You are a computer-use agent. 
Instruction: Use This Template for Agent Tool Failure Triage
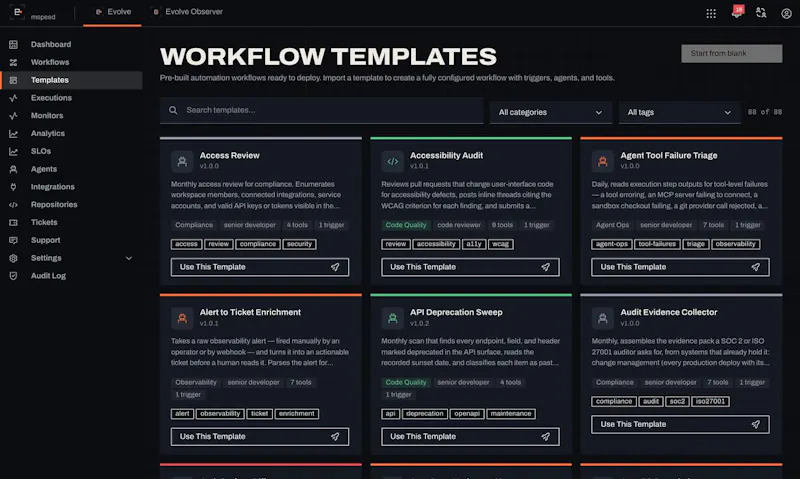[680, 267]
